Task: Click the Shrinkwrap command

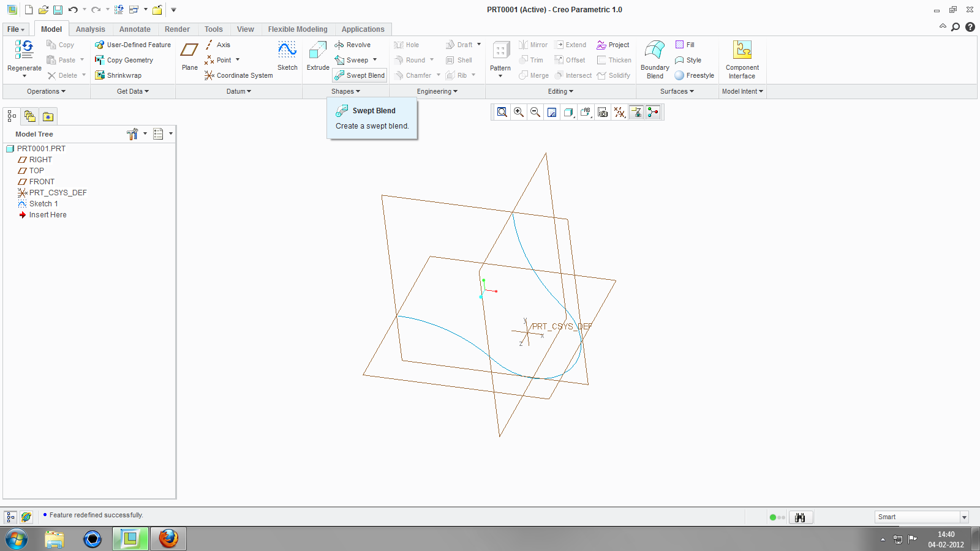Action: (x=118, y=75)
